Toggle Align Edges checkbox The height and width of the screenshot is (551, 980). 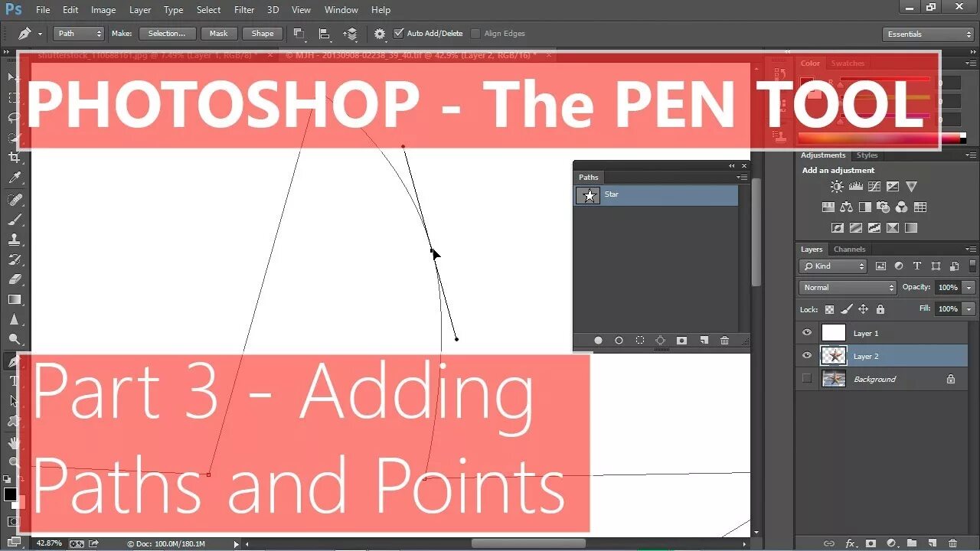tap(475, 34)
